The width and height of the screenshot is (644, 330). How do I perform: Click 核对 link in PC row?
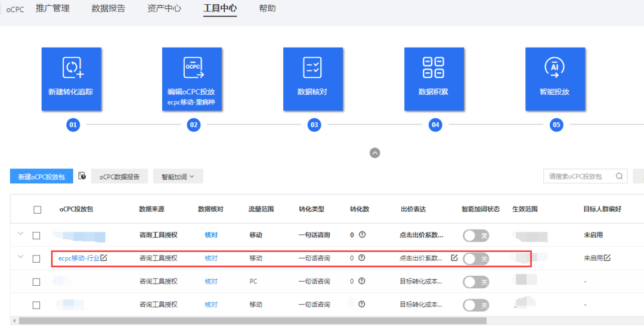(x=211, y=282)
